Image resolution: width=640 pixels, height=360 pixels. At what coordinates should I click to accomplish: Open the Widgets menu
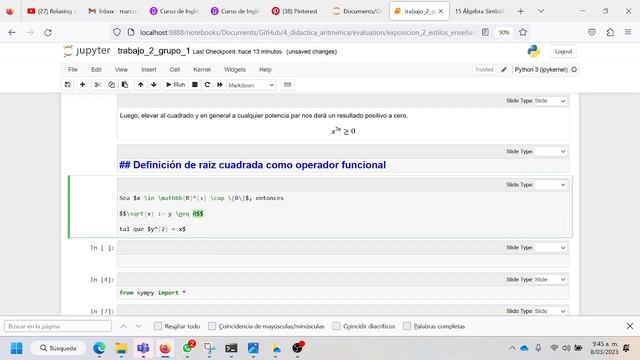pyautogui.click(x=235, y=69)
